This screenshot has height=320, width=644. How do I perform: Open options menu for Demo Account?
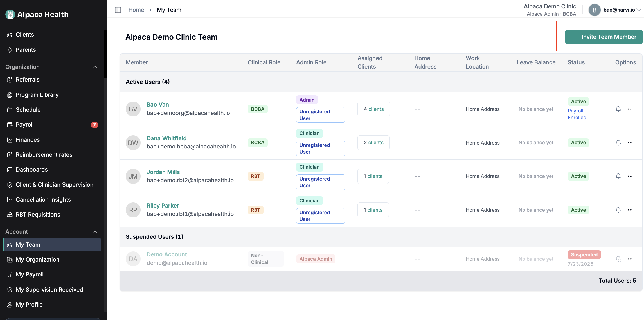pyautogui.click(x=630, y=259)
